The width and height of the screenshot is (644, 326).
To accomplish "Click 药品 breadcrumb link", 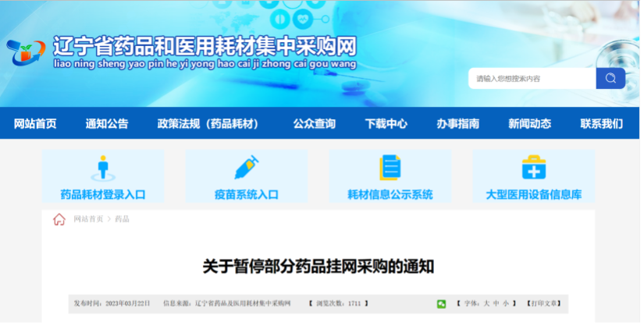I will coord(122,220).
